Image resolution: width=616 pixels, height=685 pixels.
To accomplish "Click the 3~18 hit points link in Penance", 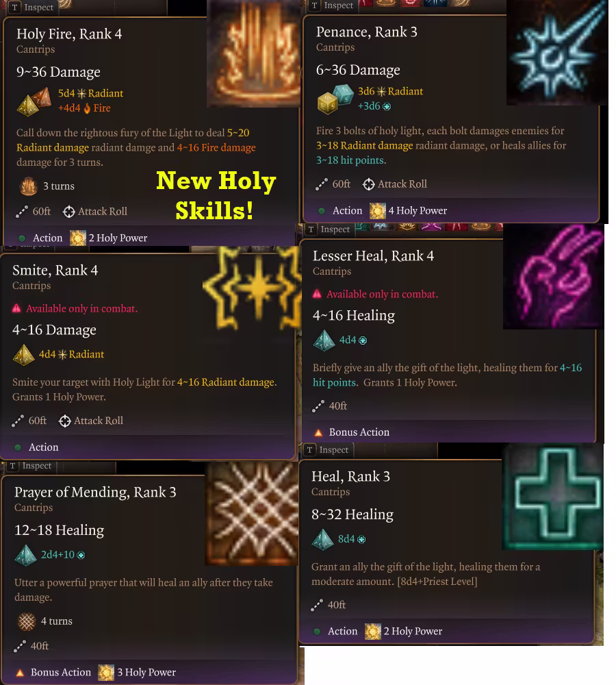I will (350, 160).
